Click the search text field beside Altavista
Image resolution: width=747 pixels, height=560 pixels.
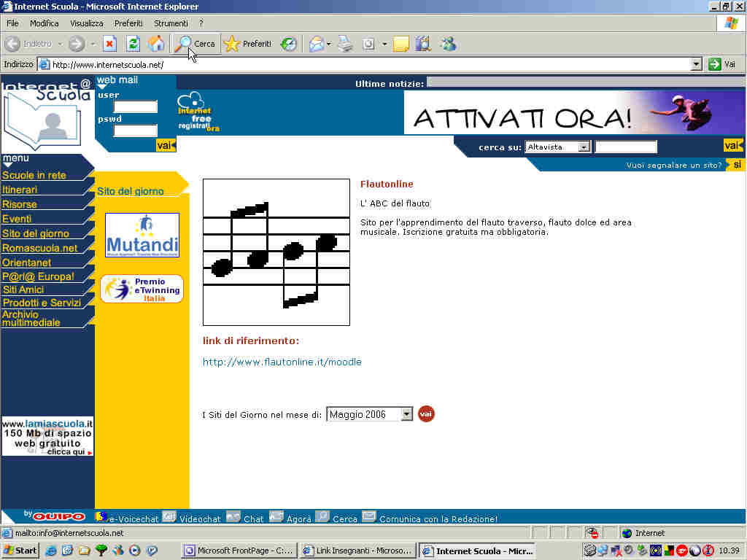626,147
